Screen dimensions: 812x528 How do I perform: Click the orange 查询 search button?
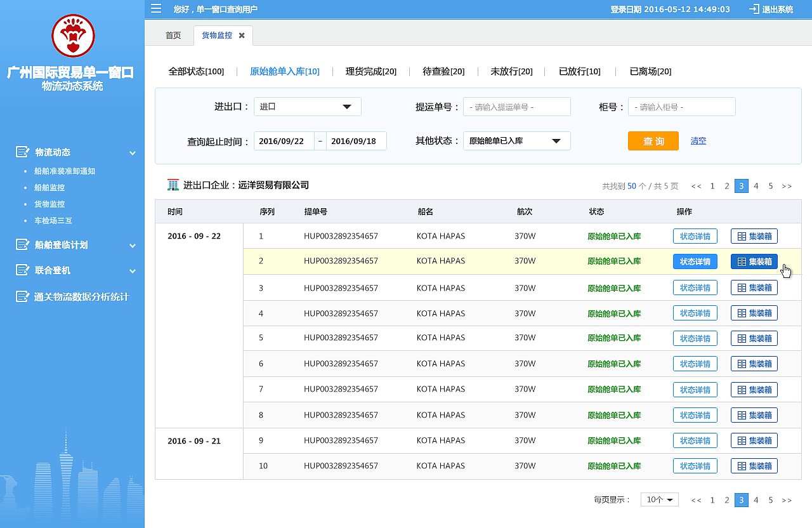(653, 140)
